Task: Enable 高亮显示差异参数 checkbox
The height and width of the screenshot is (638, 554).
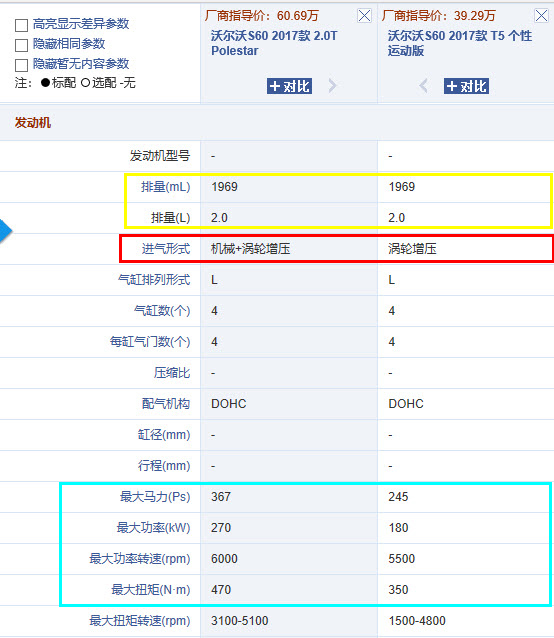Action: 21,25
